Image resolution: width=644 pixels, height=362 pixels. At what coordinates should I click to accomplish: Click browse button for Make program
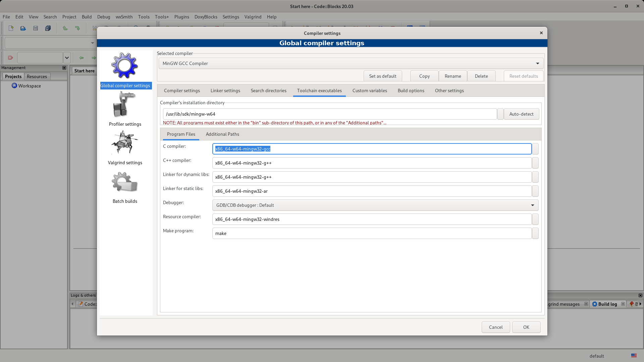pos(535,233)
